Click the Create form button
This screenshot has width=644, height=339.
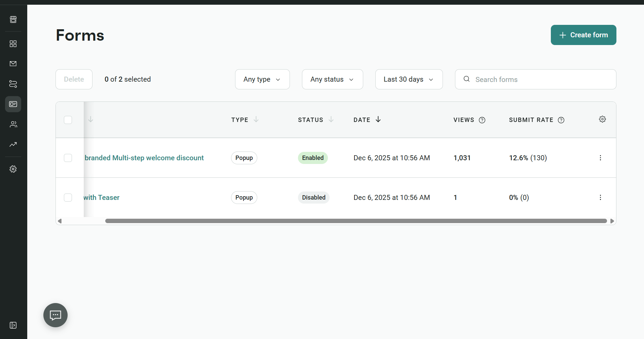[583, 35]
